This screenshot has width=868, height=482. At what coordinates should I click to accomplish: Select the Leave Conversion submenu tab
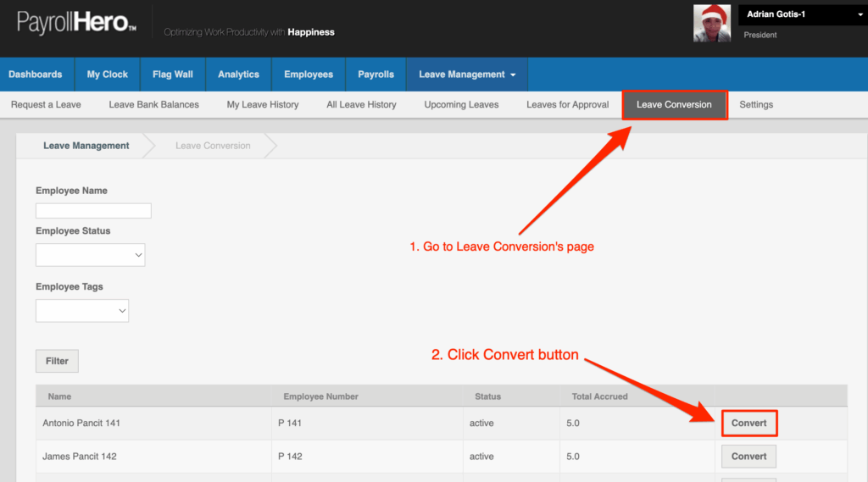[674, 105]
